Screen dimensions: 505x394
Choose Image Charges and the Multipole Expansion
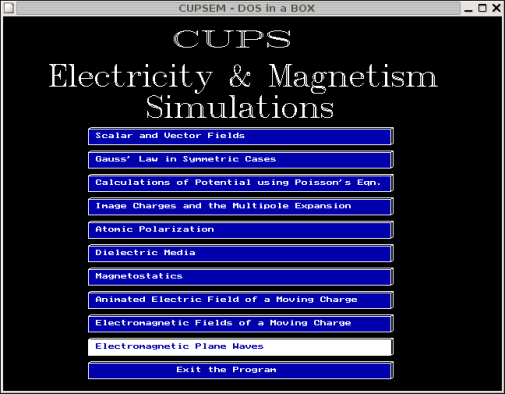tap(241, 206)
